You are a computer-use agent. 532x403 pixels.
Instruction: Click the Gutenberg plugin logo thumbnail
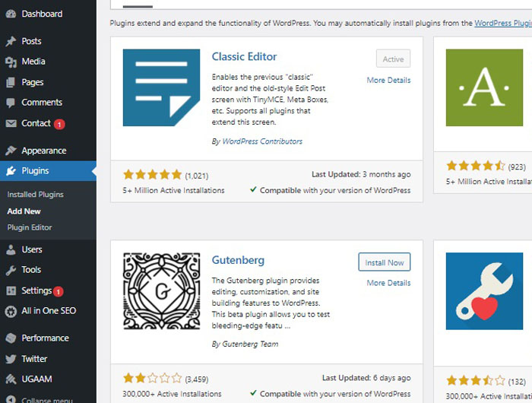[161, 291]
